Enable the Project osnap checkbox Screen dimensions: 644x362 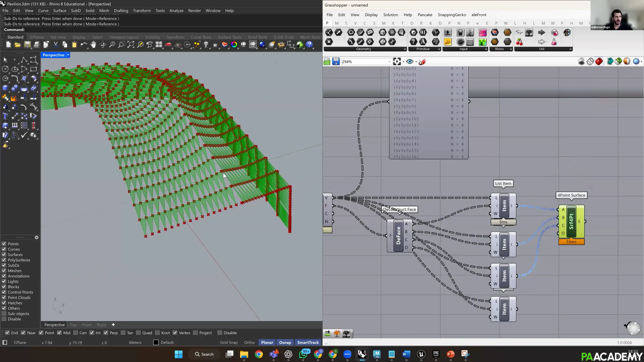196,333
